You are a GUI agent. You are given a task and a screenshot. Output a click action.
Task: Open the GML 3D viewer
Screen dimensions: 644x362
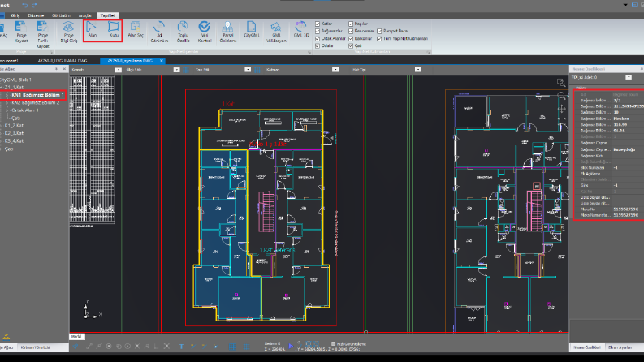point(300,30)
